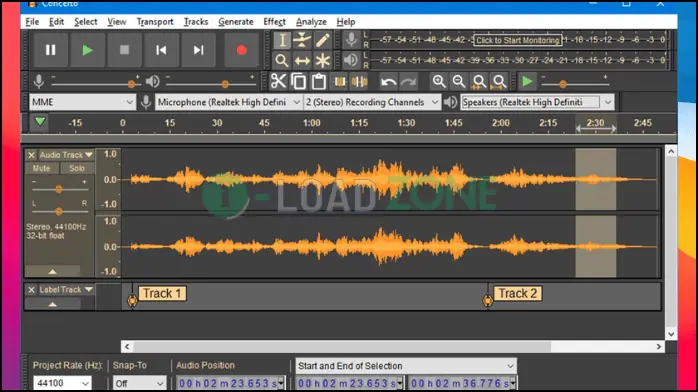Select the Time Shift tool
Viewport: 698px width, 392px height.
pos(302,60)
